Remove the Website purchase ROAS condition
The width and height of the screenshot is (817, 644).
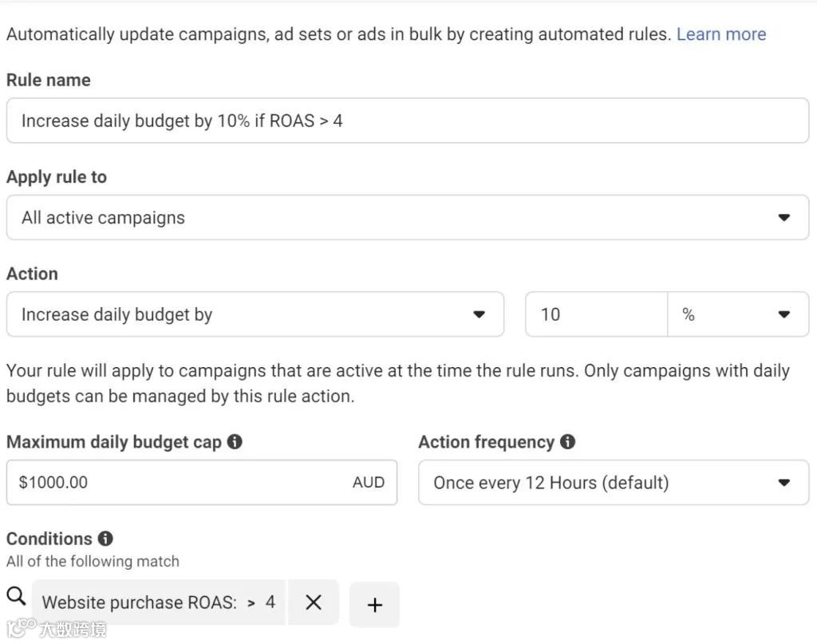(314, 603)
